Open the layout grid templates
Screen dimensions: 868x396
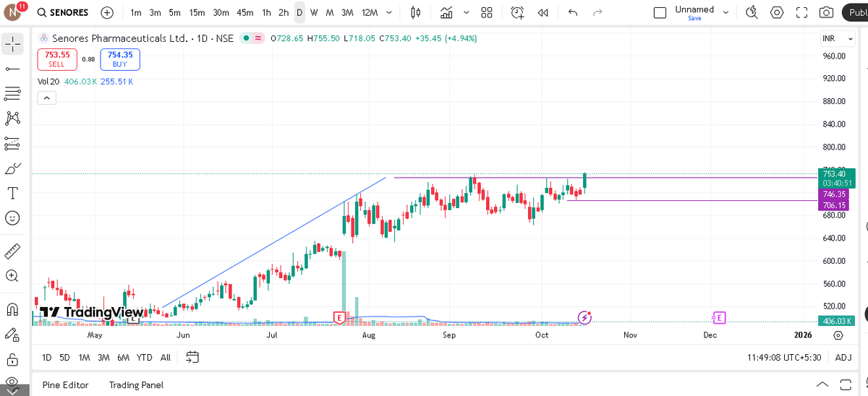(487, 12)
